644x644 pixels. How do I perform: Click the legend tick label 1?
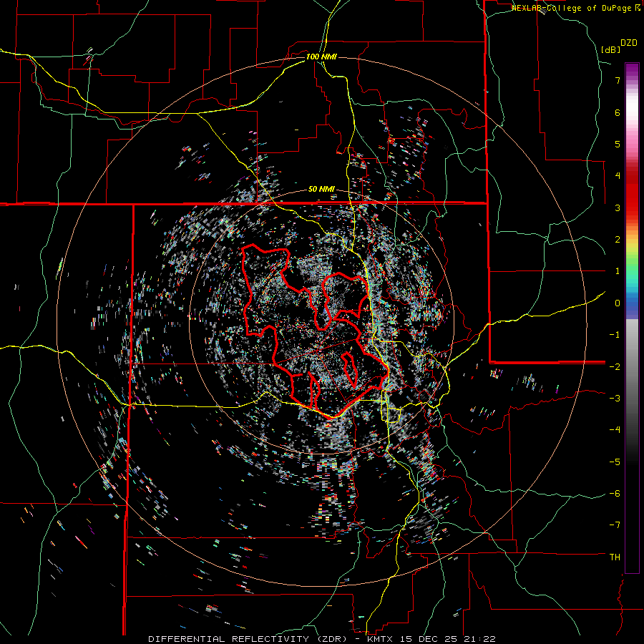click(x=618, y=271)
